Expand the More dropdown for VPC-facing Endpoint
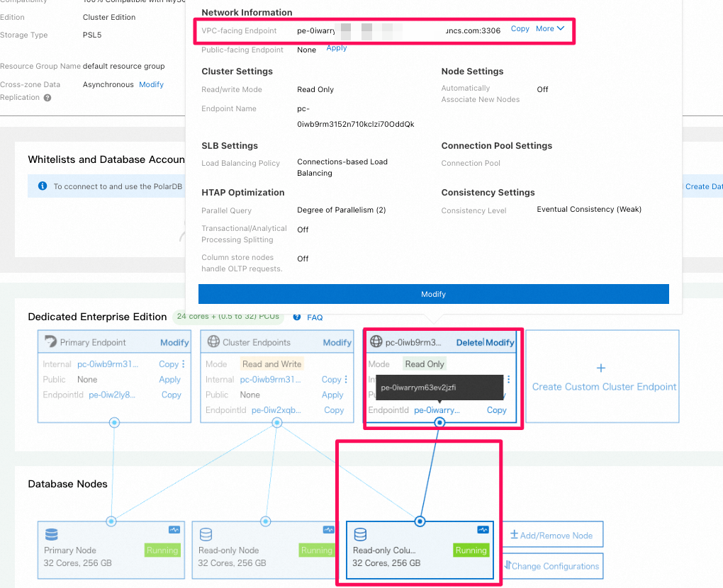 [550, 28]
